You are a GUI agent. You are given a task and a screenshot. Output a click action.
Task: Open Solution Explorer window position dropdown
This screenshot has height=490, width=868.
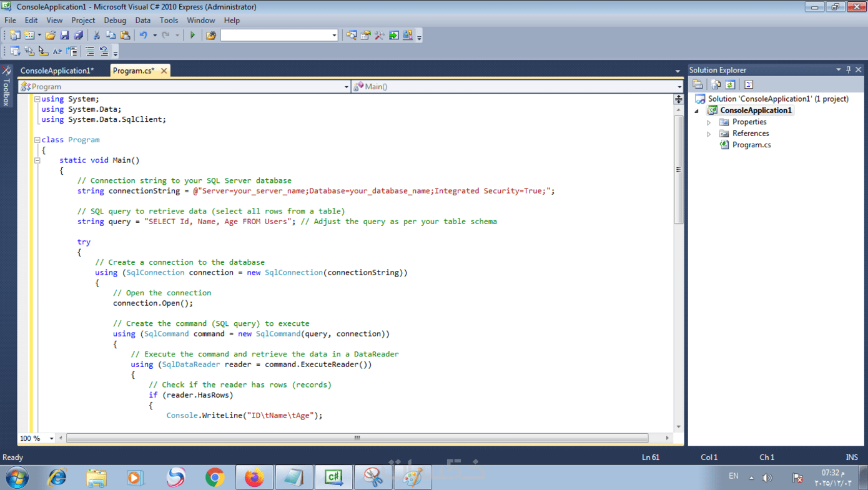tap(839, 70)
